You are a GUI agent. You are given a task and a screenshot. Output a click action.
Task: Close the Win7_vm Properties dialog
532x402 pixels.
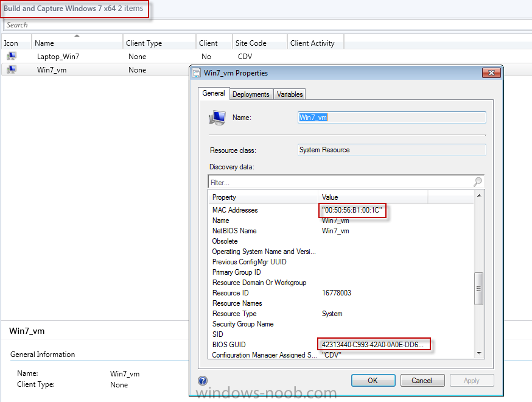[491, 72]
